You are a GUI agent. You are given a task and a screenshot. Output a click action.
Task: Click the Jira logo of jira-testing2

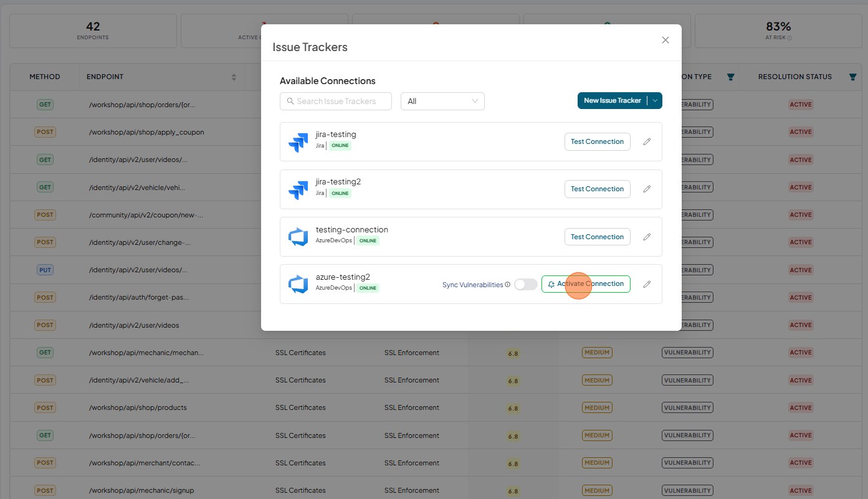298,189
